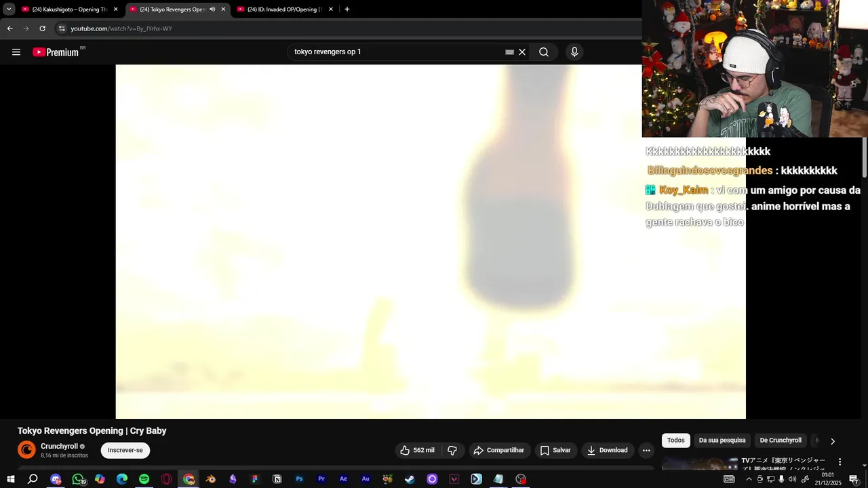Dislike the Tokyo Revengers video
Screen dimensions: 868x488
(x=452, y=450)
